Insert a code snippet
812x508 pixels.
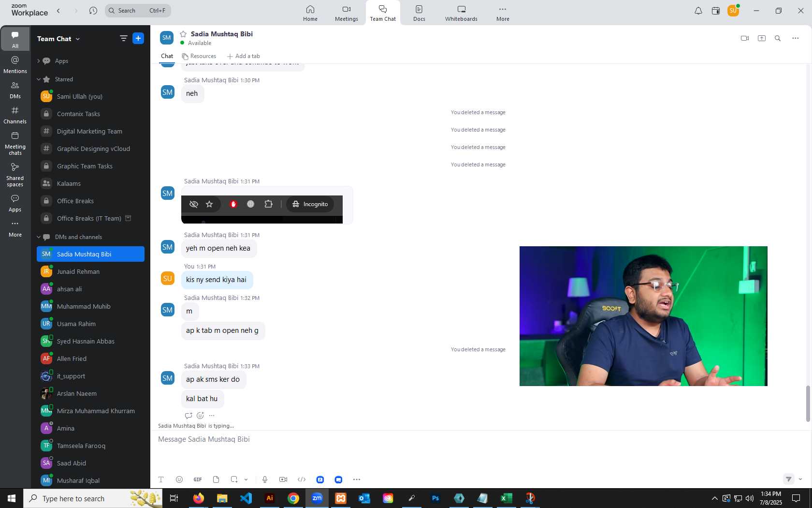coord(302,479)
